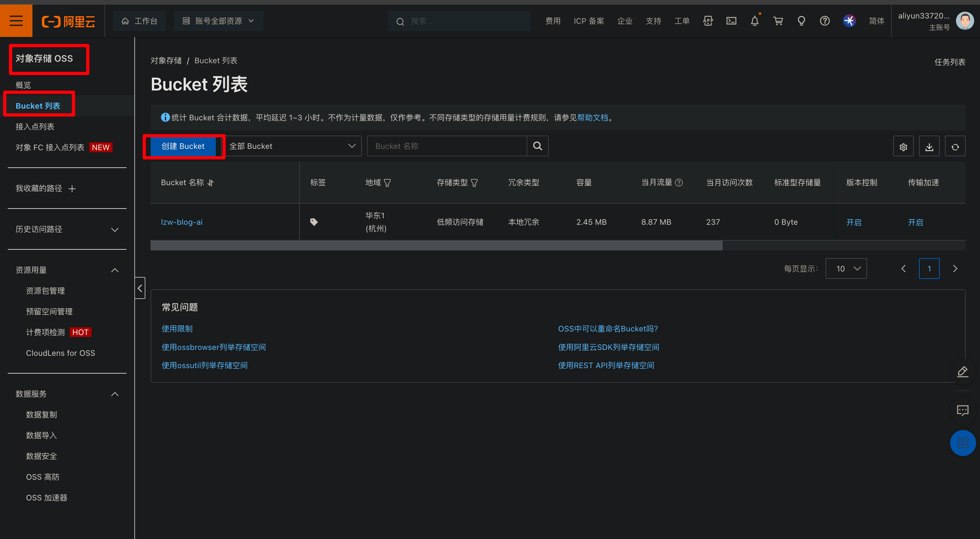Go to next page arrow
The height and width of the screenshot is (539, 980).
(955, 269)
